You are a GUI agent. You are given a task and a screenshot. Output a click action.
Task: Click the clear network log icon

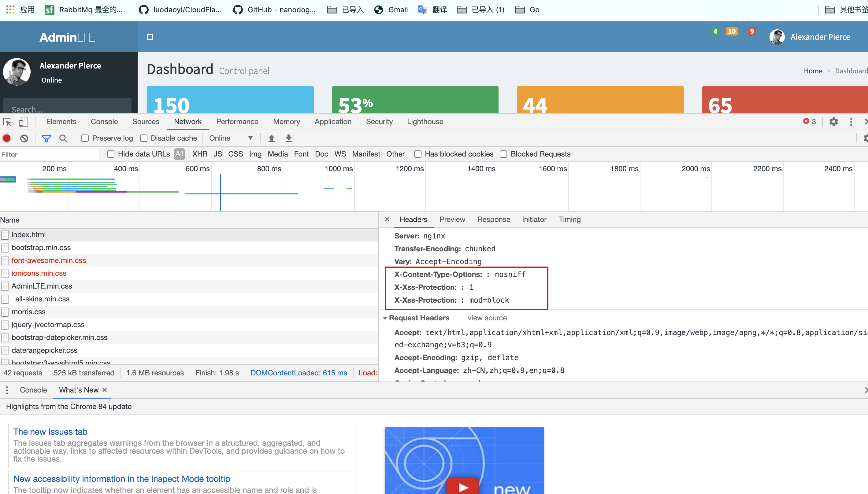coord(23,138)
